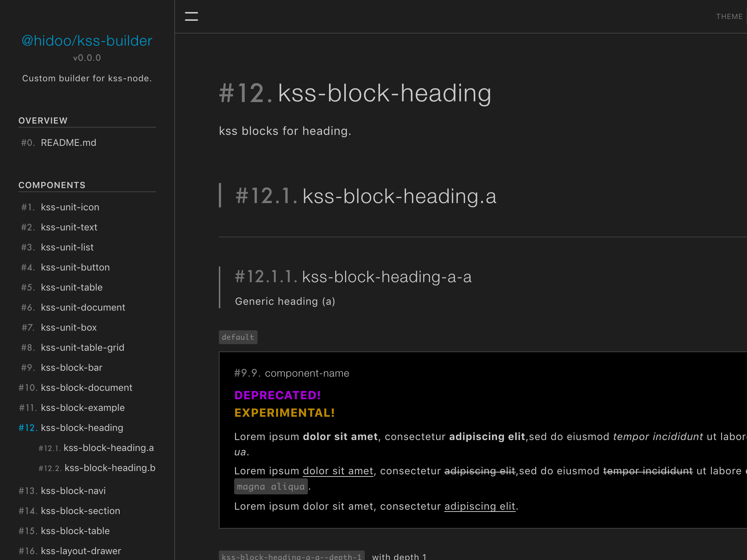Open kss-block-document in navigation
The image size is (747, 560).
click(86, 388)
